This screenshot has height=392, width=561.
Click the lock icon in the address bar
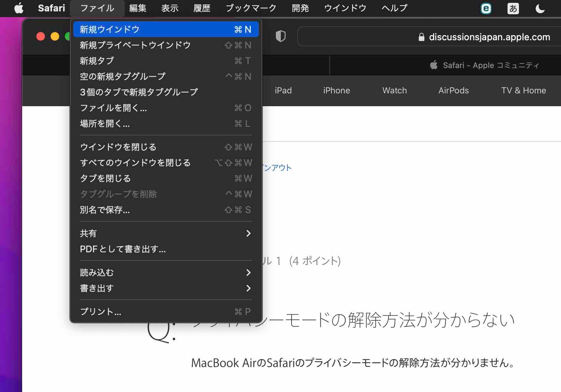[x=421, y=37]
